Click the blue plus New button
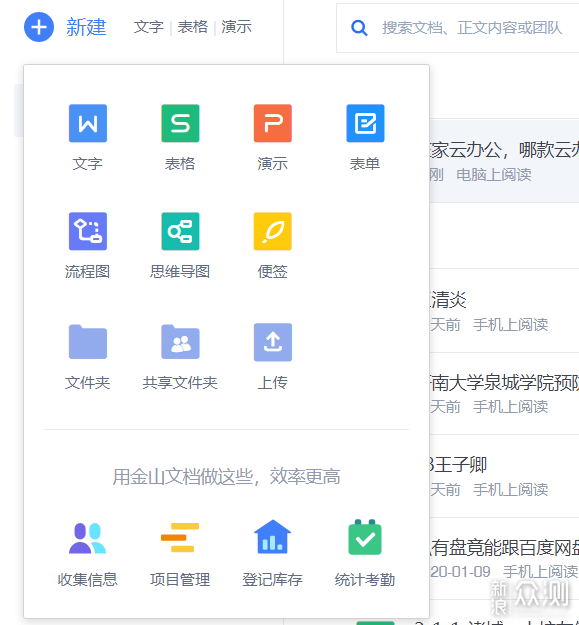This screenshot has height=625, width=579. pyautogui.click(x=39, y=27)
